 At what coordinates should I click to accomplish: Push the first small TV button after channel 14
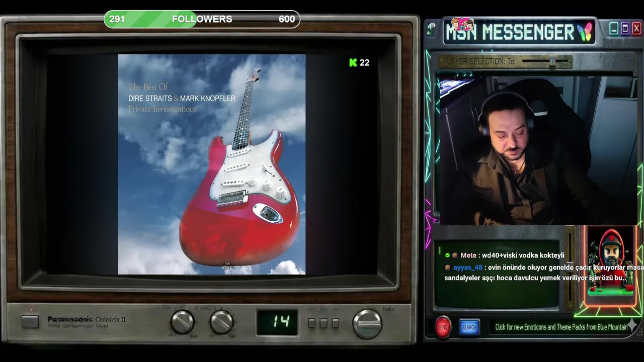click(312, 323)
